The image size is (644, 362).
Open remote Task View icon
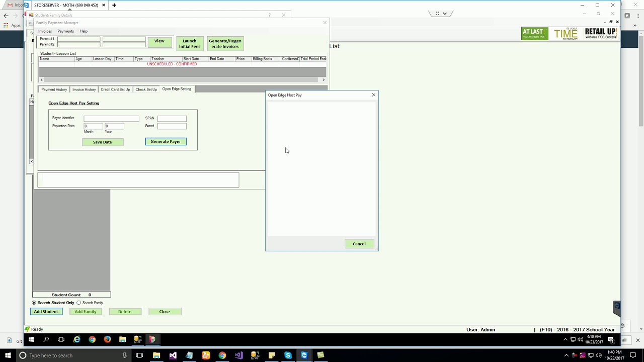pos(61,339)
